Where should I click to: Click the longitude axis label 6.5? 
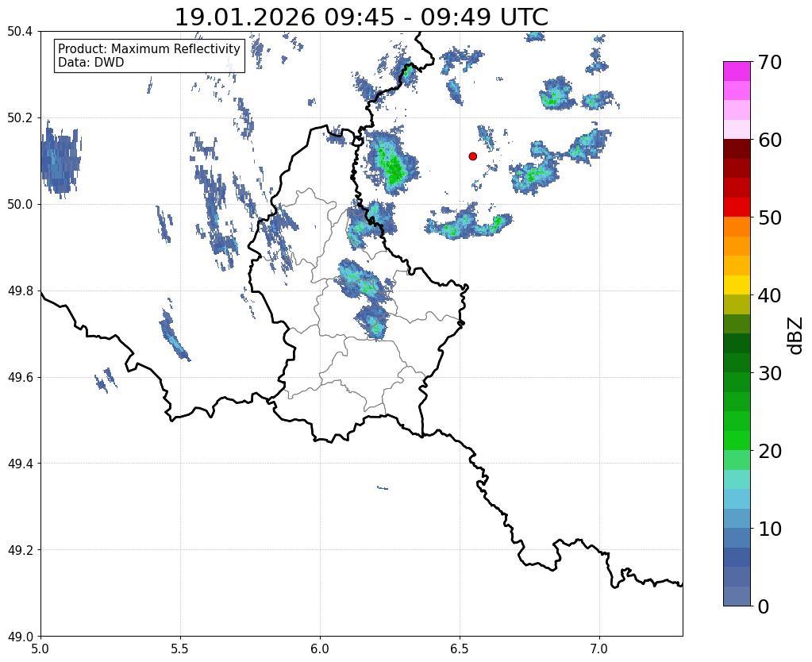click(460, 649)
